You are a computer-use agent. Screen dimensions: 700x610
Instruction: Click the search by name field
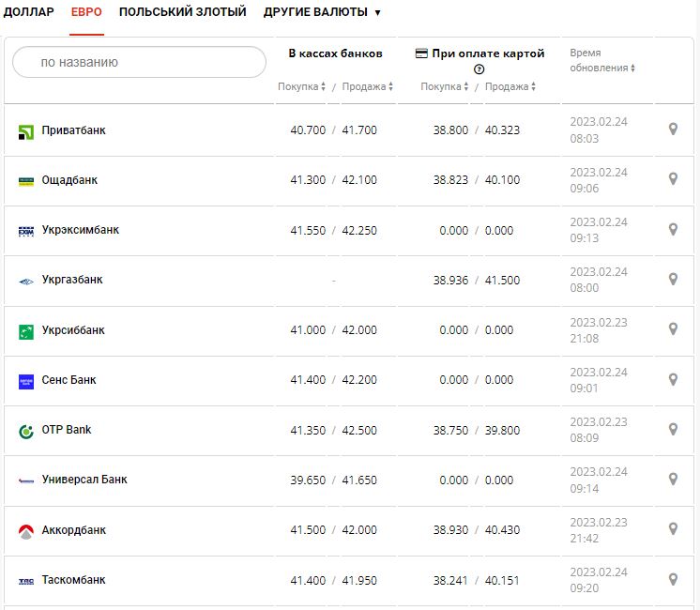click(139, 62)
